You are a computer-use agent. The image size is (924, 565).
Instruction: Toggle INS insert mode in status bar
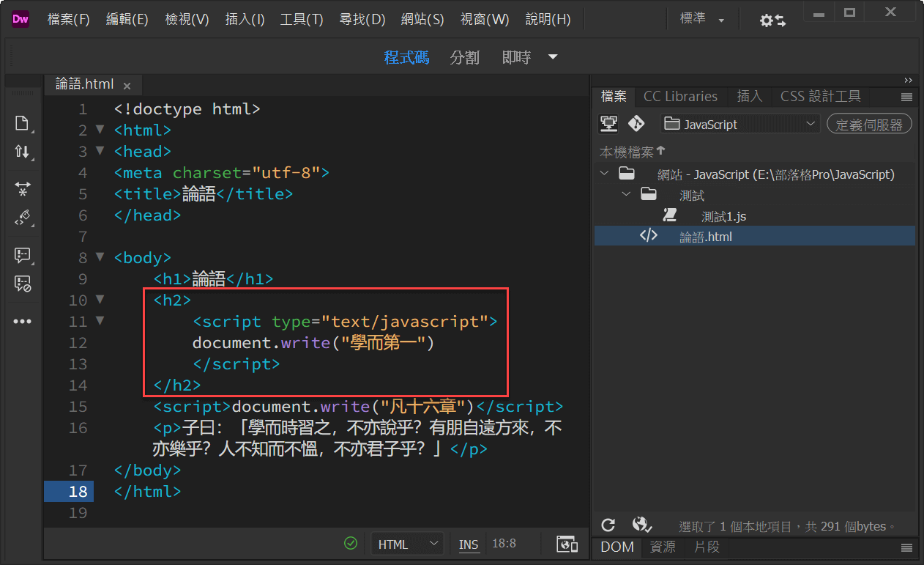point(469,544)
